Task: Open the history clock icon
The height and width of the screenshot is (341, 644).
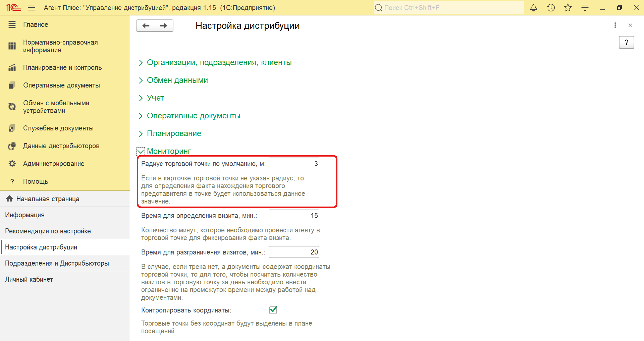Action: (x=551, y=8)
